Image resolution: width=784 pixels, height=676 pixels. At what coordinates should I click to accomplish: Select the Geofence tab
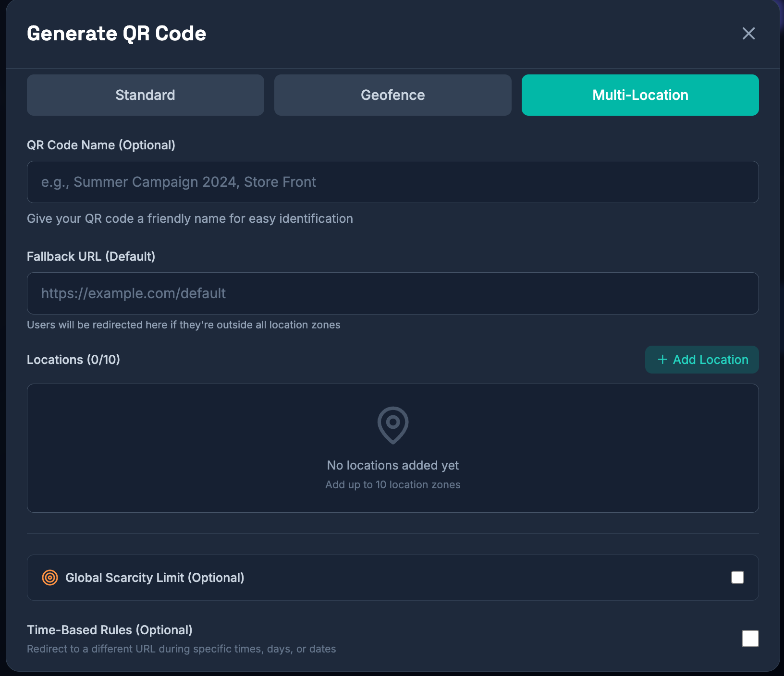[x=392, y=95]
